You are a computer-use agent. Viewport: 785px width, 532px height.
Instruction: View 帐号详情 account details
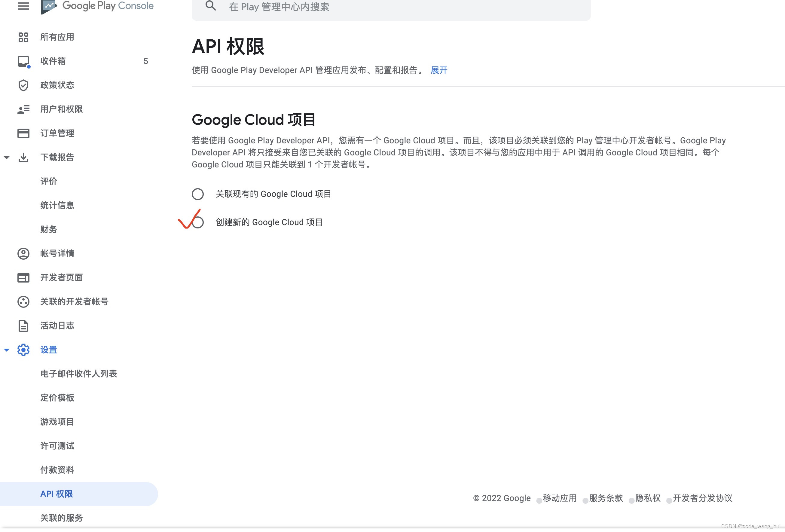(x=57, y=253)
